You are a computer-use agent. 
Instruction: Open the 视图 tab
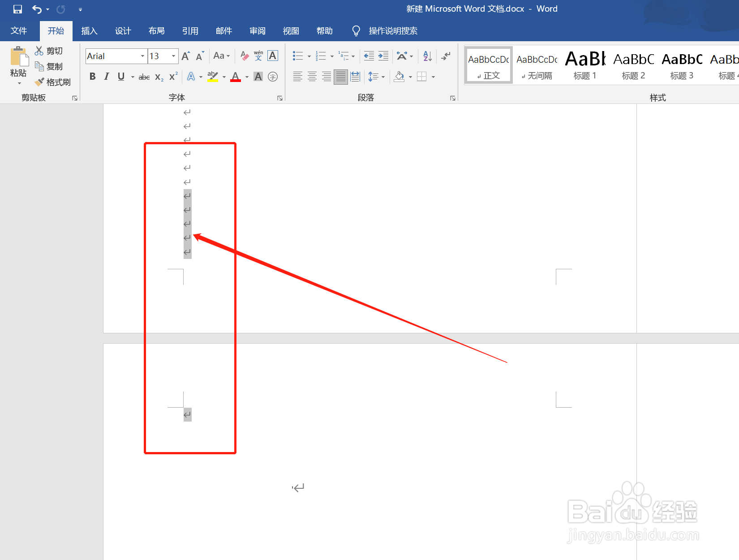(291, 31)
